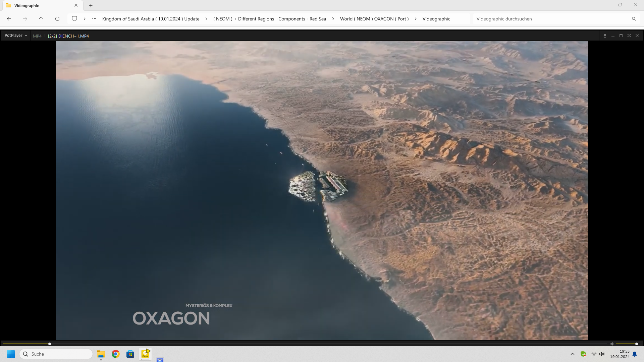The image size is (644, 362).
Task: Expand chevron after OXAGON Port breadcrumb
Action: (416, 19)
